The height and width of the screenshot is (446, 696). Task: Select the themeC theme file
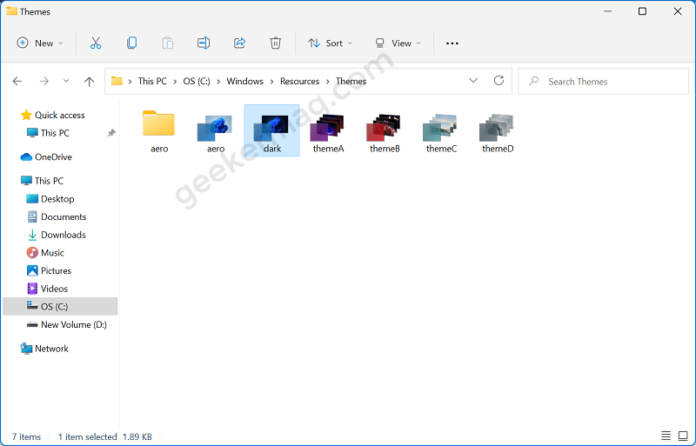[x=441, y=133]
